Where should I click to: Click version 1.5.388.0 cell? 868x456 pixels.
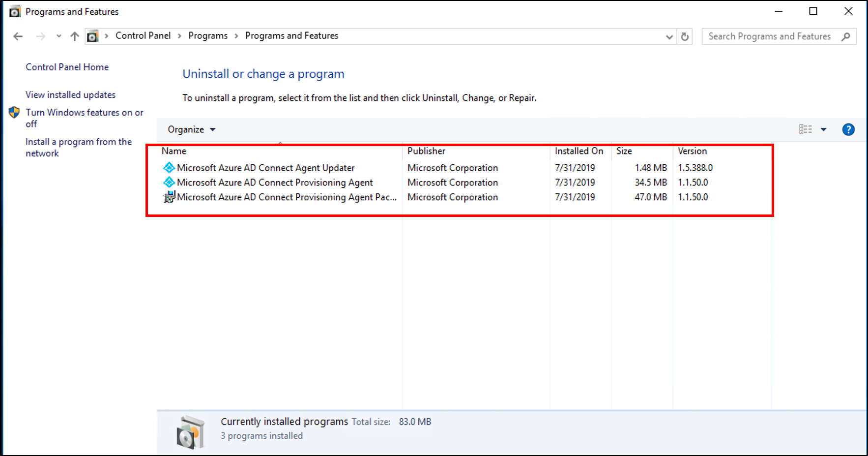tap(695, 168)
